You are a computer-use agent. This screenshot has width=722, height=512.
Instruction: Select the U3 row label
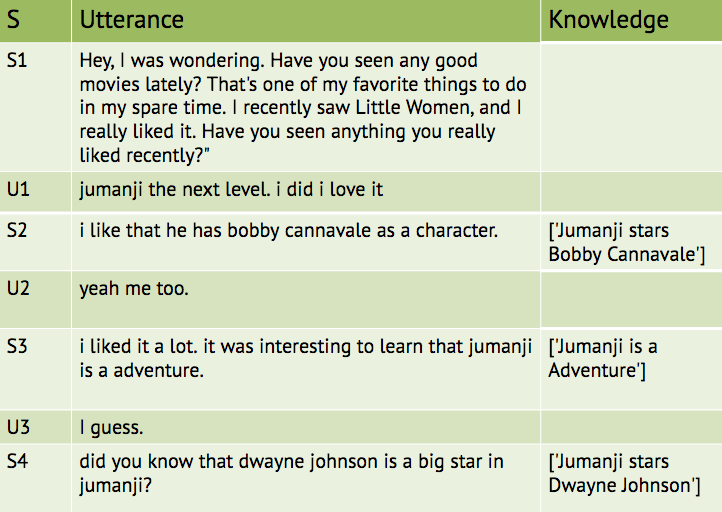(18, 427)
